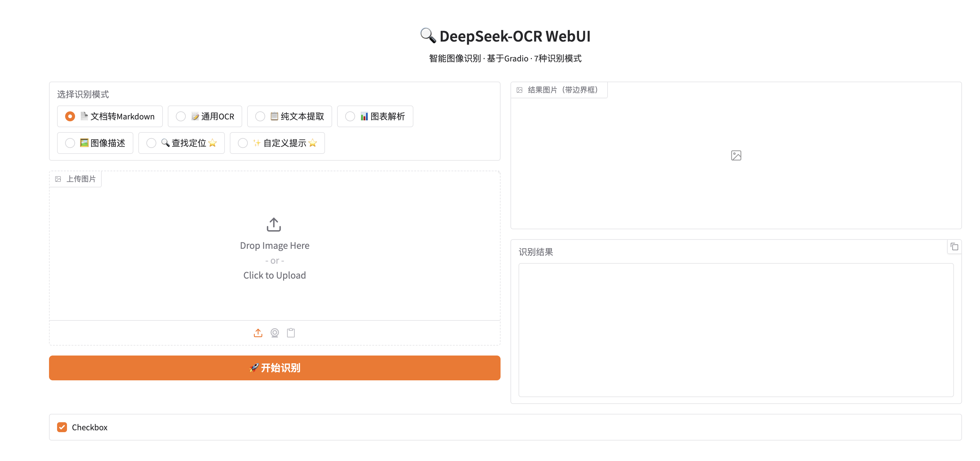Select the 自定义提示 mode
Image resolution: width=980 pixels, height=461 pixels.
coord(243,143)
